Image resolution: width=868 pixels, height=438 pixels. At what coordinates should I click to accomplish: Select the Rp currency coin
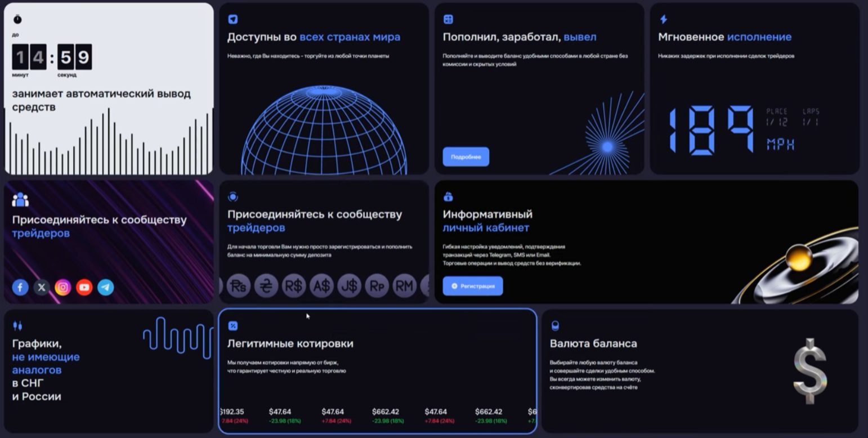(377, 287)
